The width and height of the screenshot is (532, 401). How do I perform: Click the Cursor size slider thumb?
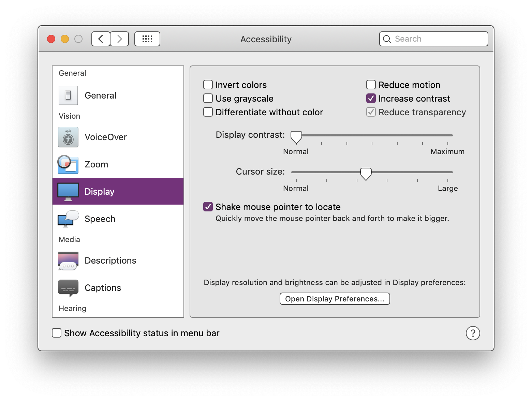click(x=366, y=174)
